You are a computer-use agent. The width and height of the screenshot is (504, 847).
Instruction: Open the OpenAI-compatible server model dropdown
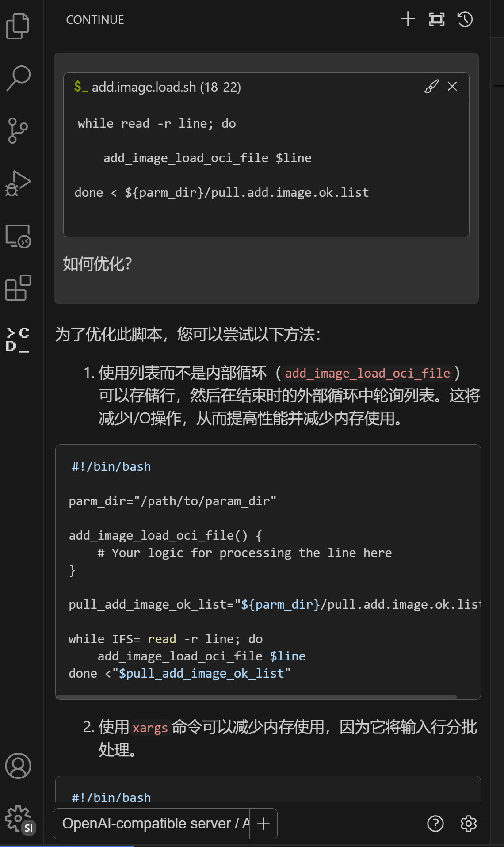point(152,824)
